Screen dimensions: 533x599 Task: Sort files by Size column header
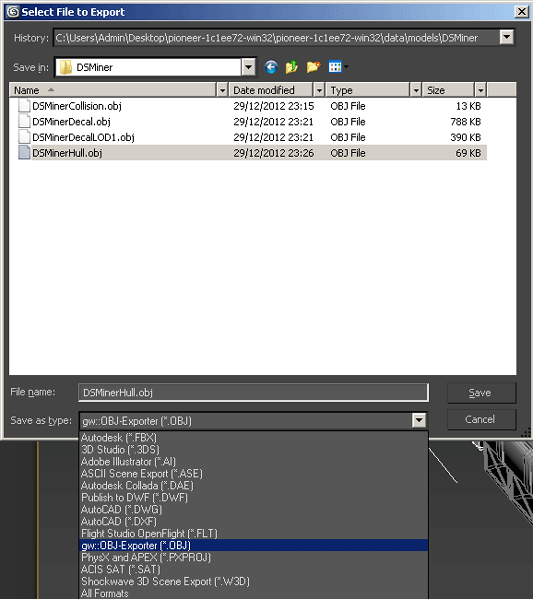coord(449,91)
